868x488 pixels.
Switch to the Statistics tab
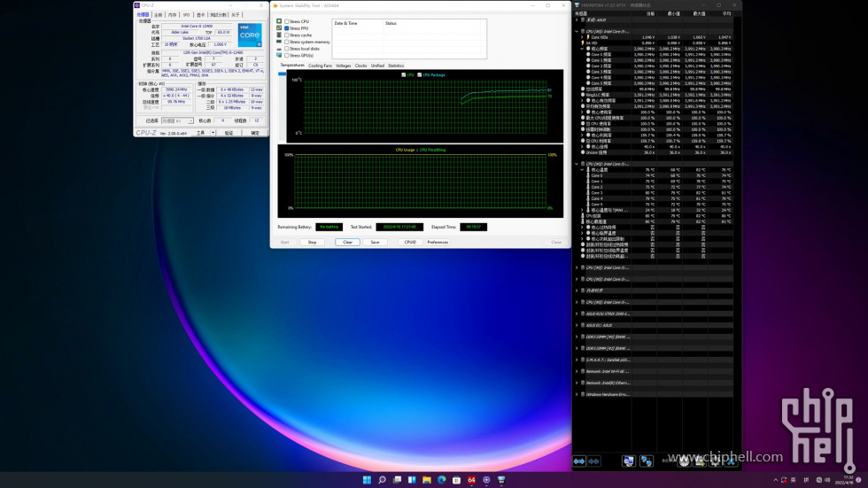(396, 66)
